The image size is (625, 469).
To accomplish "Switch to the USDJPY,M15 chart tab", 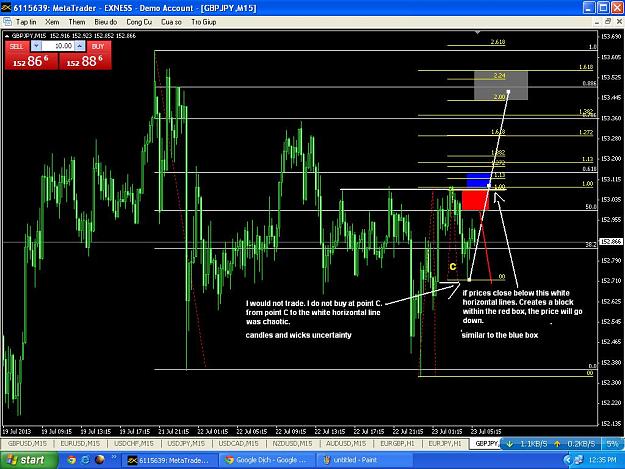I will (186, 443).
